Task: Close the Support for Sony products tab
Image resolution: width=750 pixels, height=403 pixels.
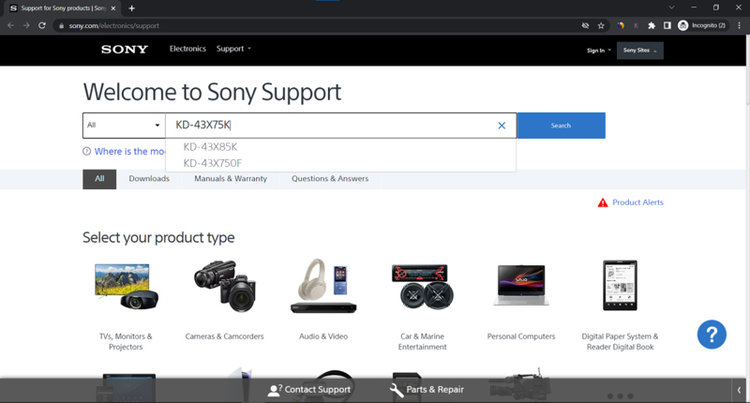Action: [x=113, y=8]
